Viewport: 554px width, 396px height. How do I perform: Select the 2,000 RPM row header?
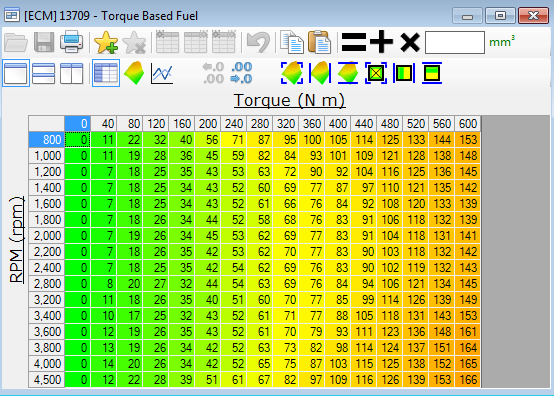point(47,236)
